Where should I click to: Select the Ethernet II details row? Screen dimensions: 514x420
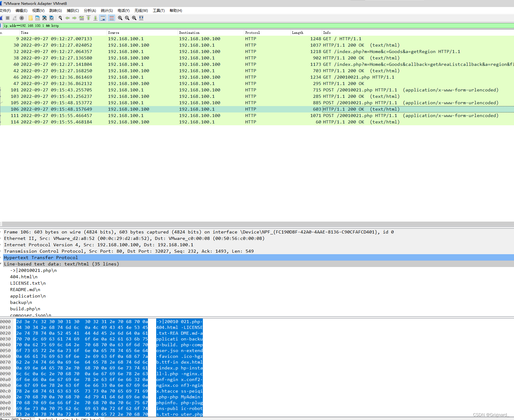[x=257, y=238]
